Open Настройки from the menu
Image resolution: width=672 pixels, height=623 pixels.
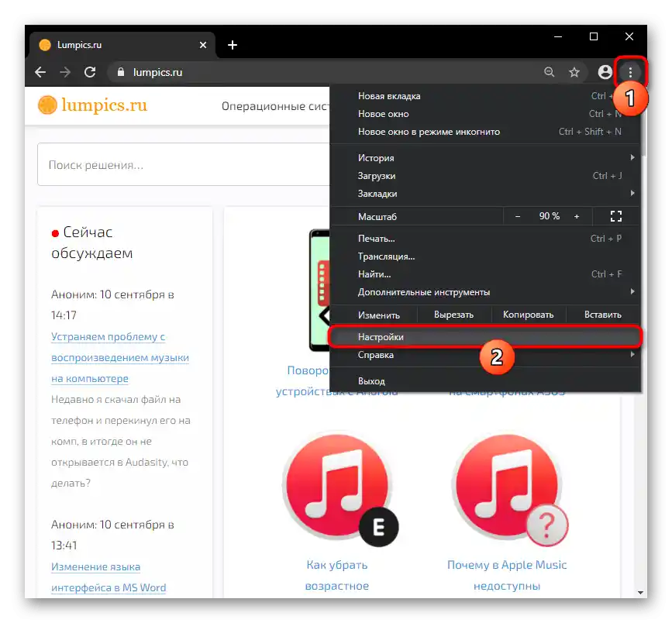point(485,337)
